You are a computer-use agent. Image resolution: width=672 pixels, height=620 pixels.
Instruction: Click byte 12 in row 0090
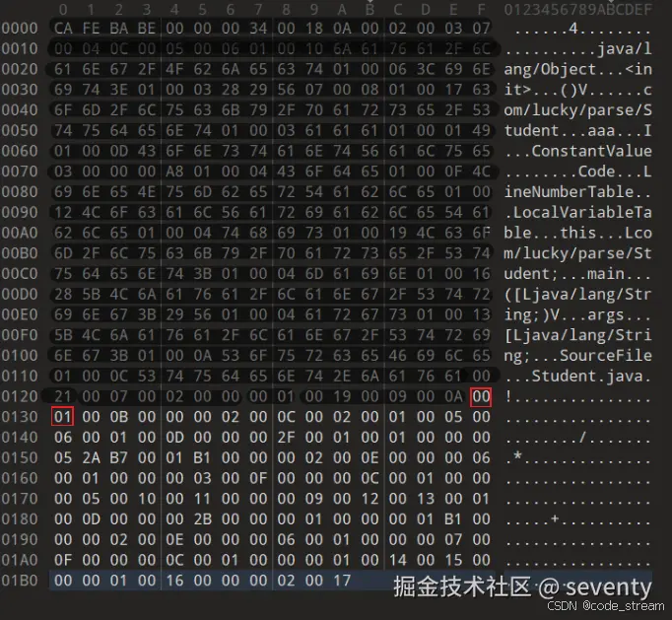point(63,212)
